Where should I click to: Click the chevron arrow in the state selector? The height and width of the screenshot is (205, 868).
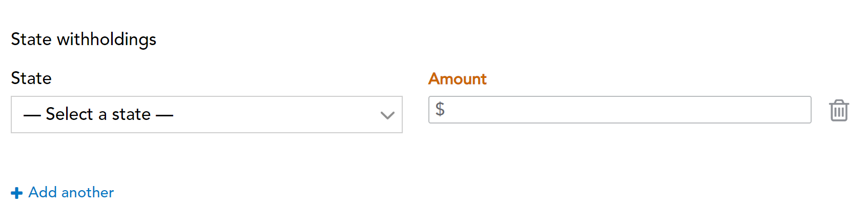[x=387, y=115]
